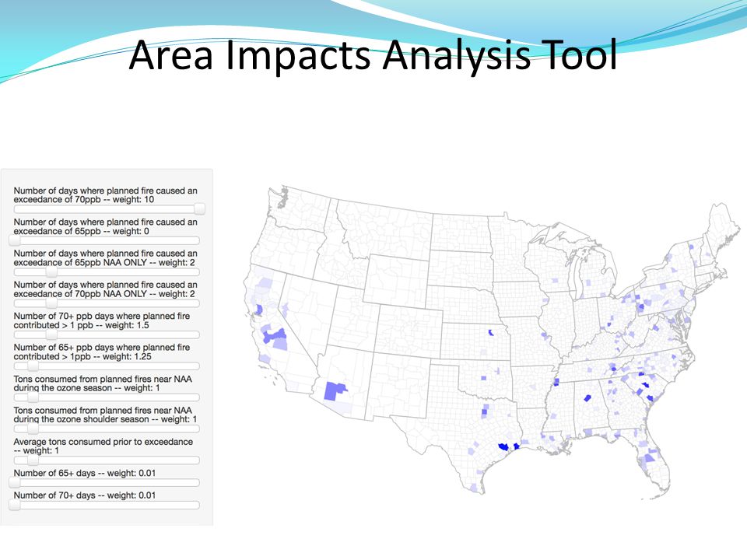
Task: Click label 'contributed > 1ppb -- weight: 1.25'
Action: pos(83,357)
